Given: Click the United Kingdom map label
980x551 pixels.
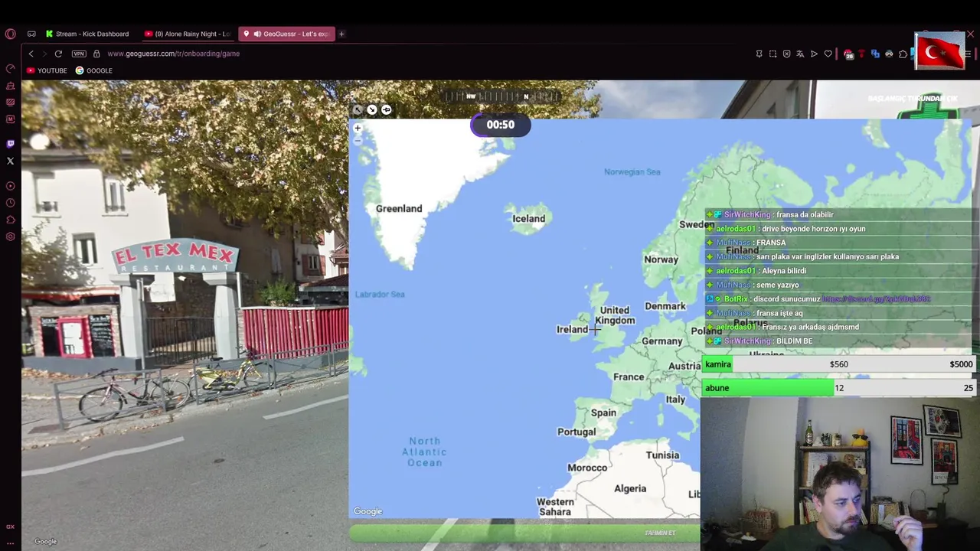Looking at the screenshot, I should (x=615, y=315).
